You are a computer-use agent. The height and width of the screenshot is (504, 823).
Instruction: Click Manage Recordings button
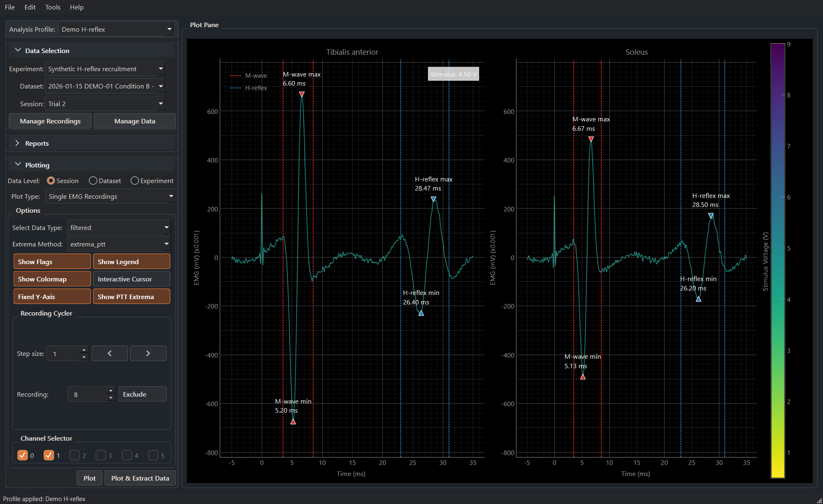click(50, 121)
